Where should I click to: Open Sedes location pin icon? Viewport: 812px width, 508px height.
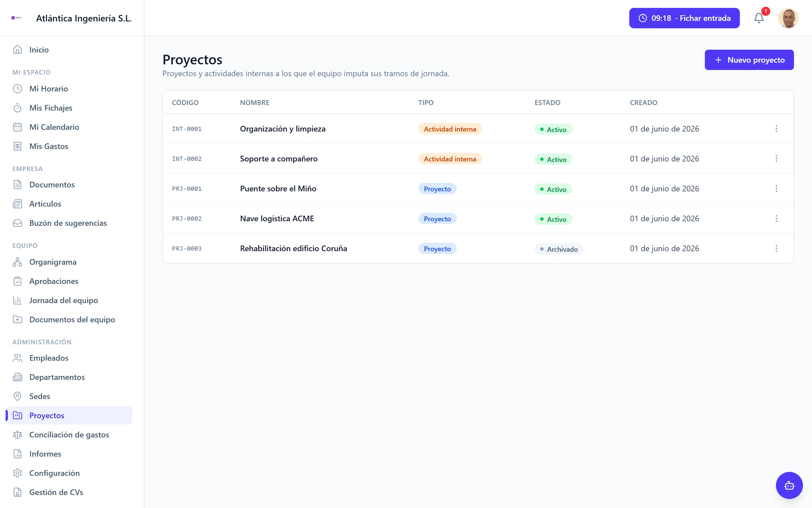pos(17,396)
